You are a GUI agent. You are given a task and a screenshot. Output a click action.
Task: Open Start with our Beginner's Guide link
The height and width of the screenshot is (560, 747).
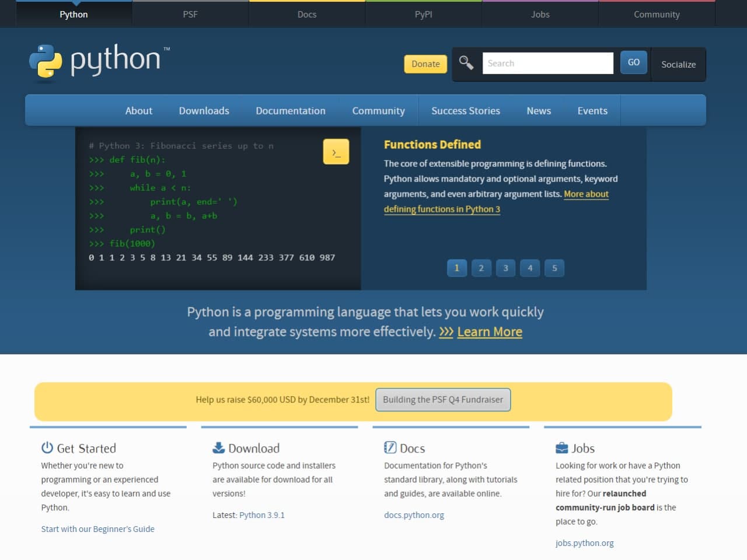click(x=98, y=529)
